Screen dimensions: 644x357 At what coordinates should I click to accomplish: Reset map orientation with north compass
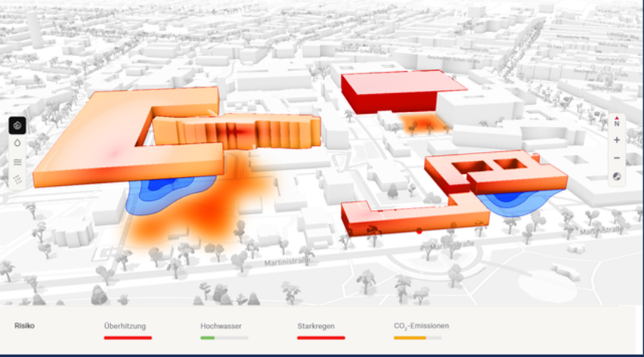(617, 122)
